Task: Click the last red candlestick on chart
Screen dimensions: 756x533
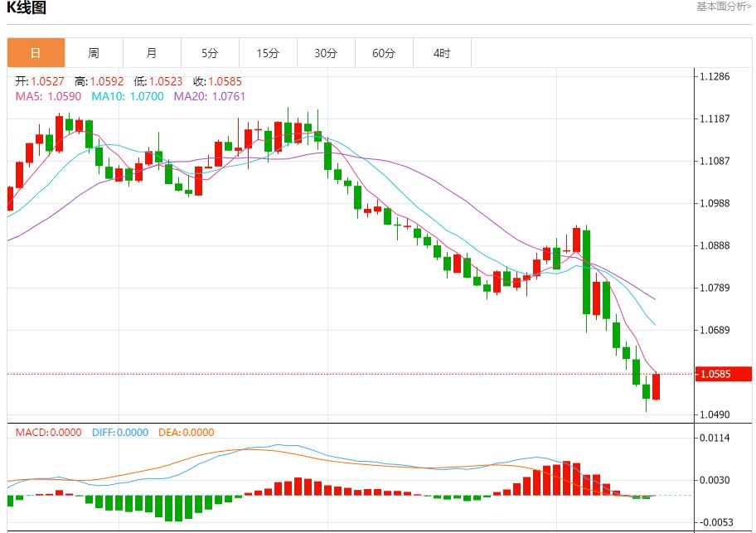Action: click(657, 386)
